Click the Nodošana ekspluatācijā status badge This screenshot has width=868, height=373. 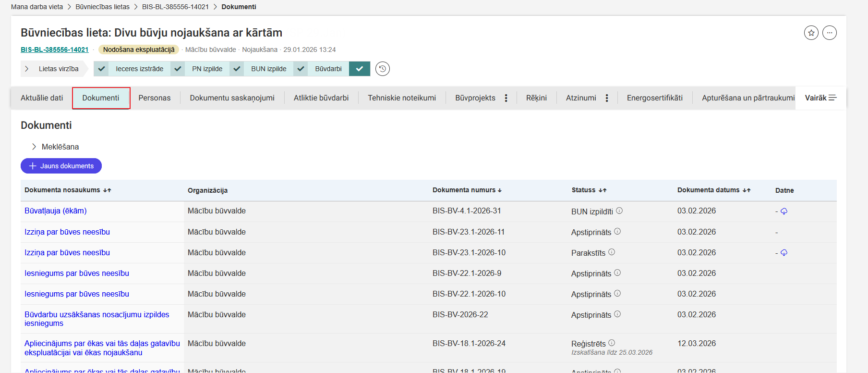coord(139,50)
